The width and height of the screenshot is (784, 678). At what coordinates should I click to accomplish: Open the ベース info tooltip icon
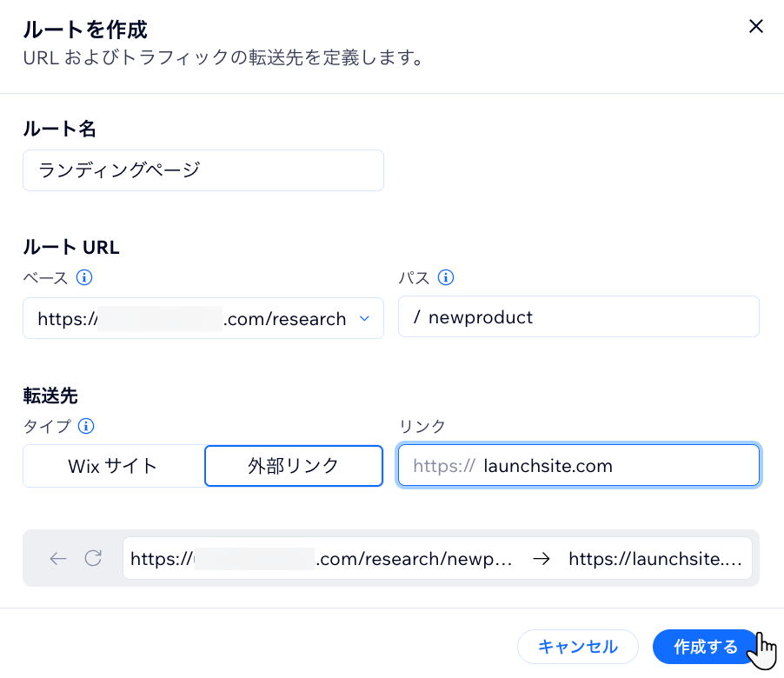pyautogui.click(x=83, y=278)
